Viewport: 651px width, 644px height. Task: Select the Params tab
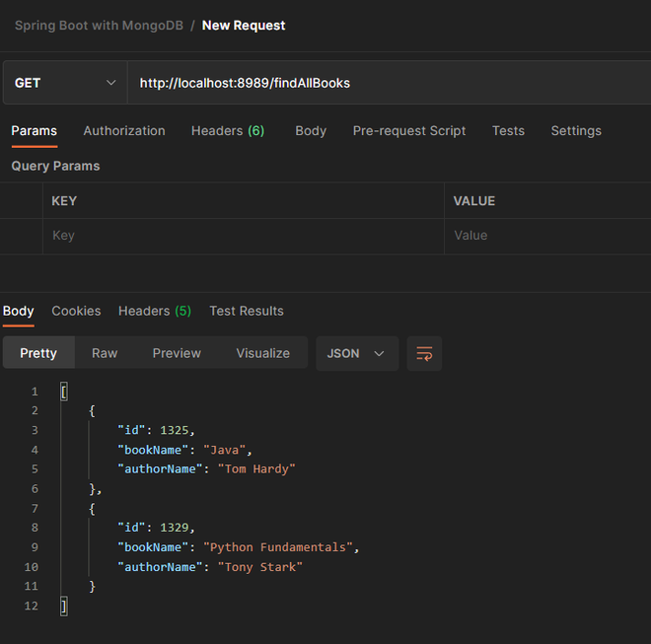(34, 130)
